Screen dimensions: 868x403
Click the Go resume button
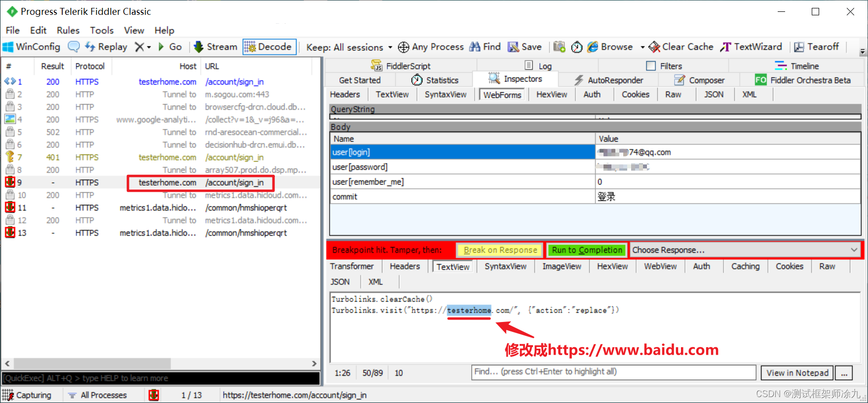pos(170,47)
